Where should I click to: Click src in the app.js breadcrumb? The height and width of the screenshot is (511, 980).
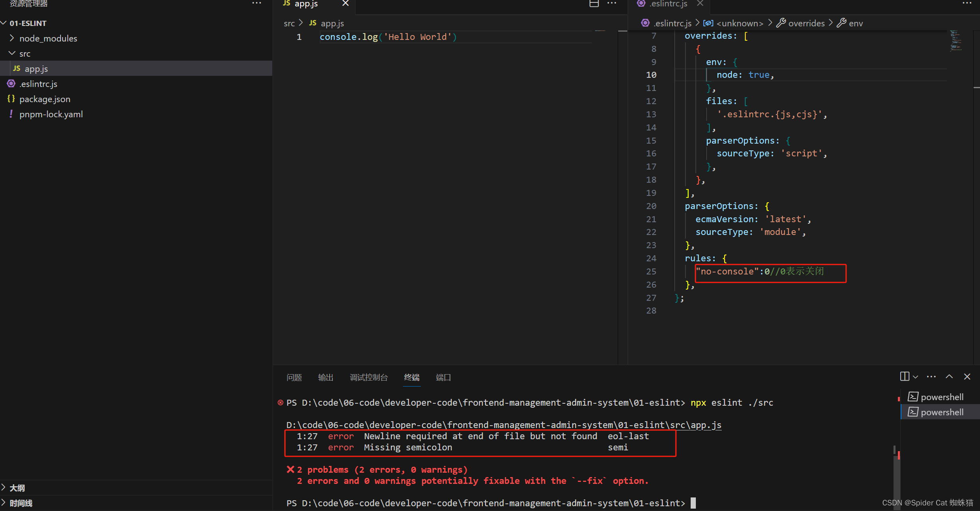[289, 24]
